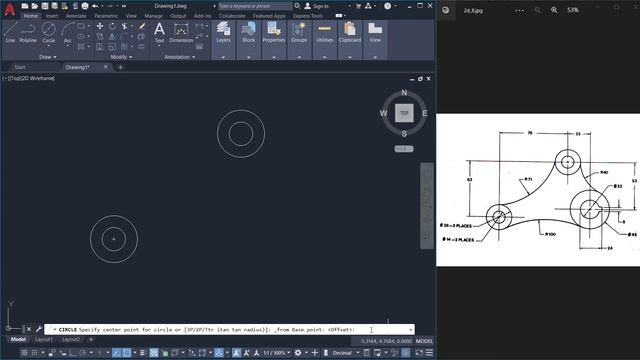Click the command line input area
Image resolution: width=640 pixels, height=360 pixels.
click(229, 329)
